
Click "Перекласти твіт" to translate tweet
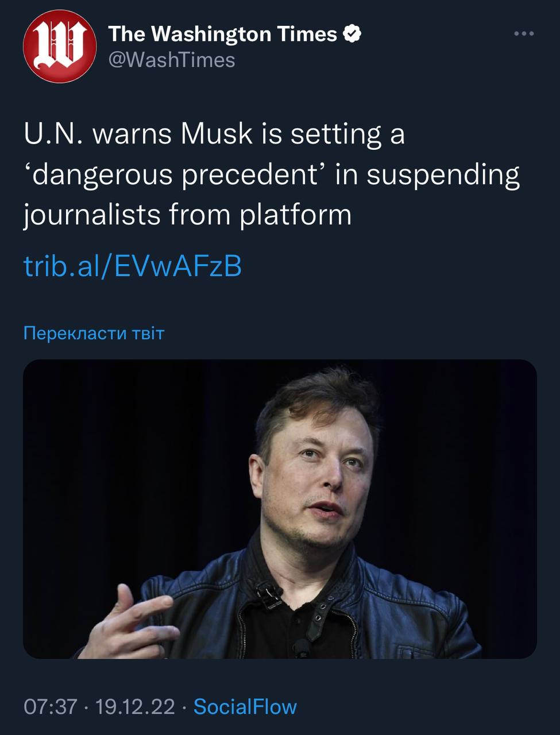94,333
